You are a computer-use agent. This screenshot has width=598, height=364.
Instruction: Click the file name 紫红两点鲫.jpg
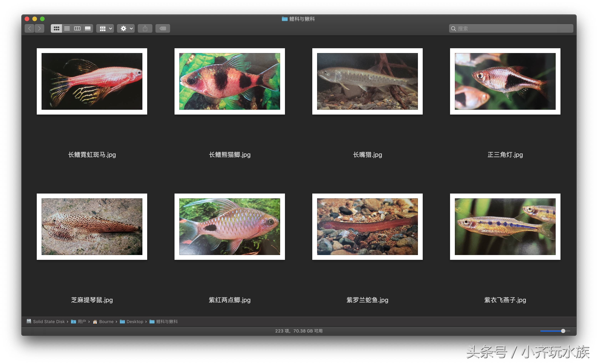coord(230,300)
